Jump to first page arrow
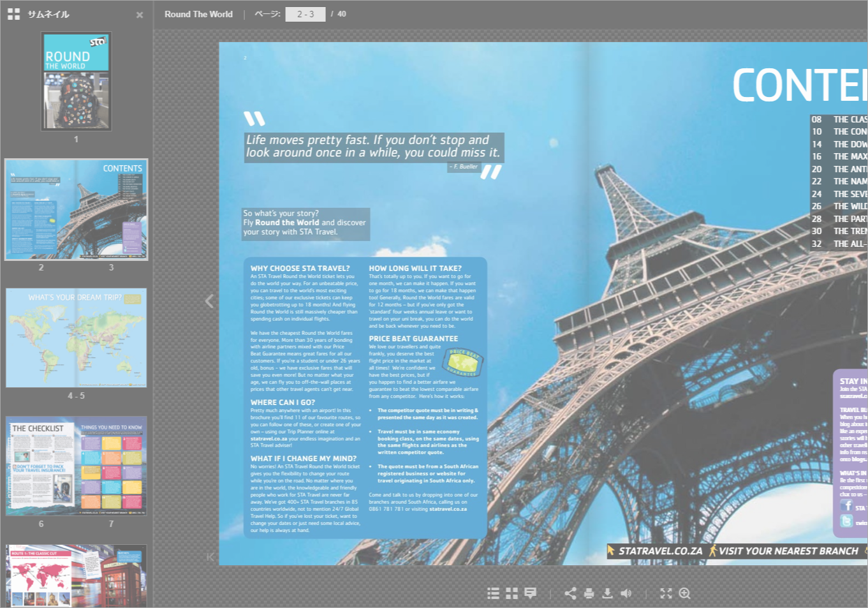Viewport: 868px width, 608px height. point(210,557)
